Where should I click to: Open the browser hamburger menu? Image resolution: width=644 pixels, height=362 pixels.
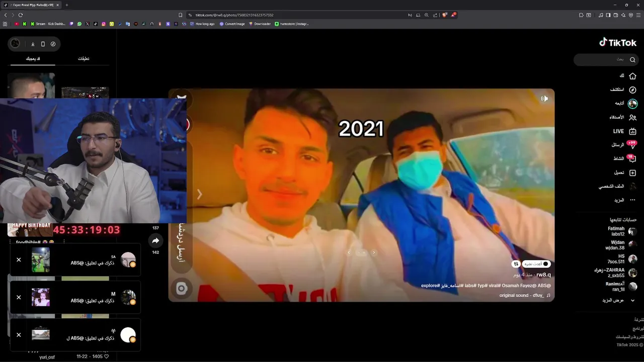click(x=638, y=15)
